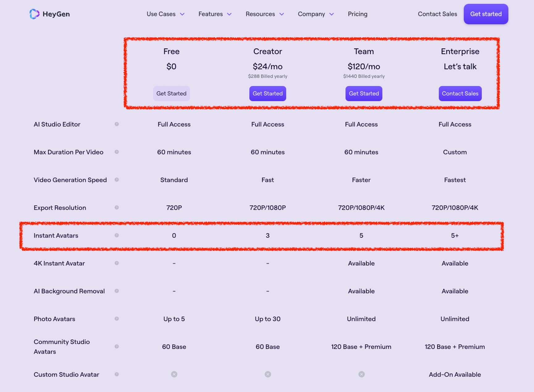Click the AI Studio Editor row label
The image size is (534, 392).
pyautogui.click(x=57, y=124)
